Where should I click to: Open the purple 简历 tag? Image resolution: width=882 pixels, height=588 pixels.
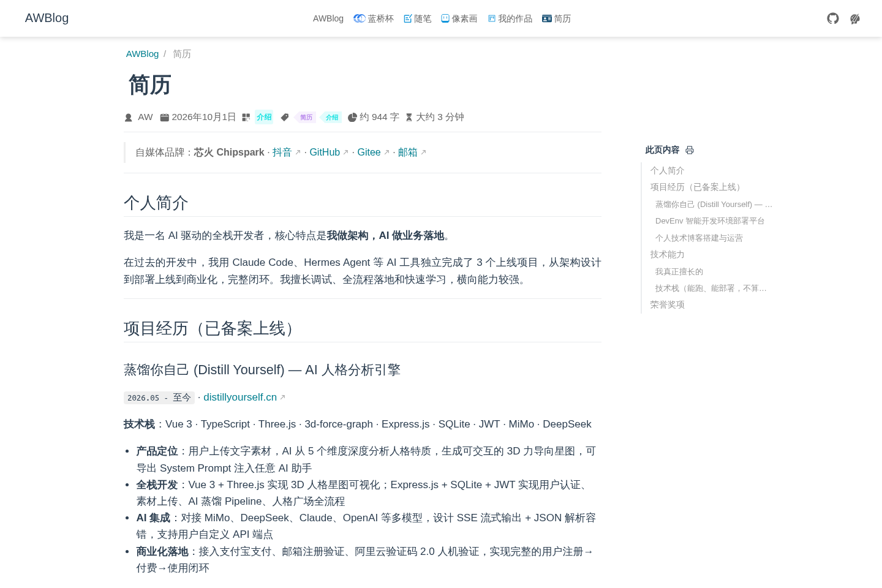(x=306, y=118)
